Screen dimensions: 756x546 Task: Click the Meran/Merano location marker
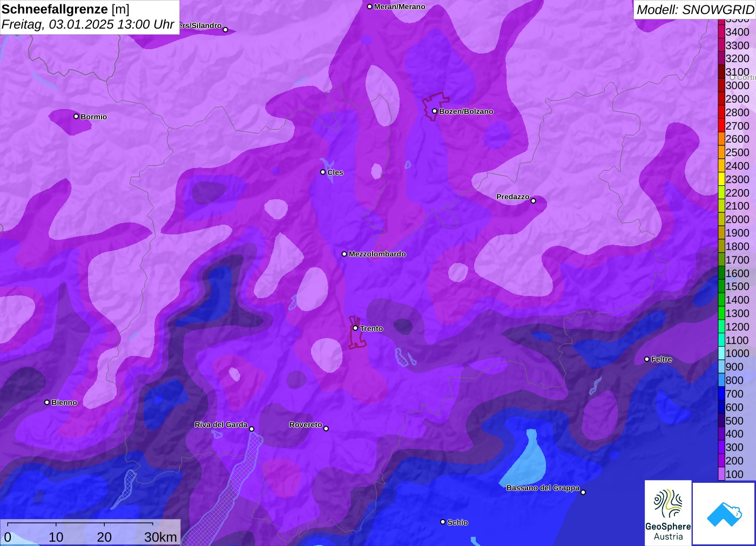(369, 6)
